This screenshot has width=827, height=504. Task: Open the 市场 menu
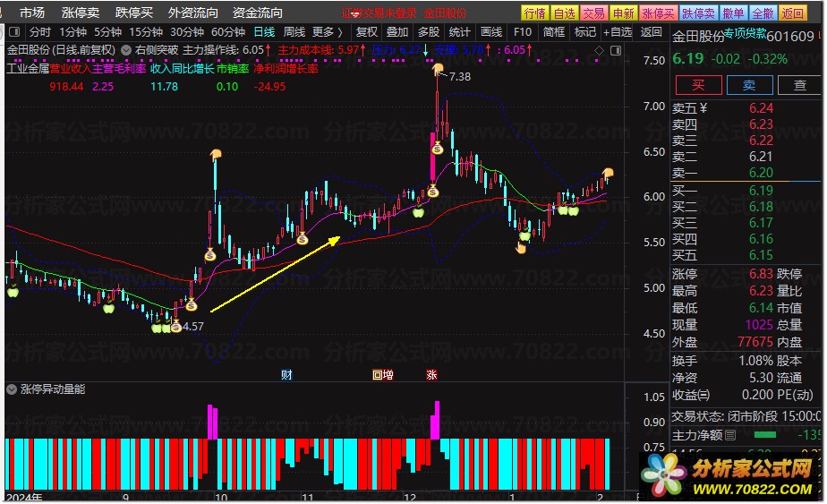(x=32, y=13)
